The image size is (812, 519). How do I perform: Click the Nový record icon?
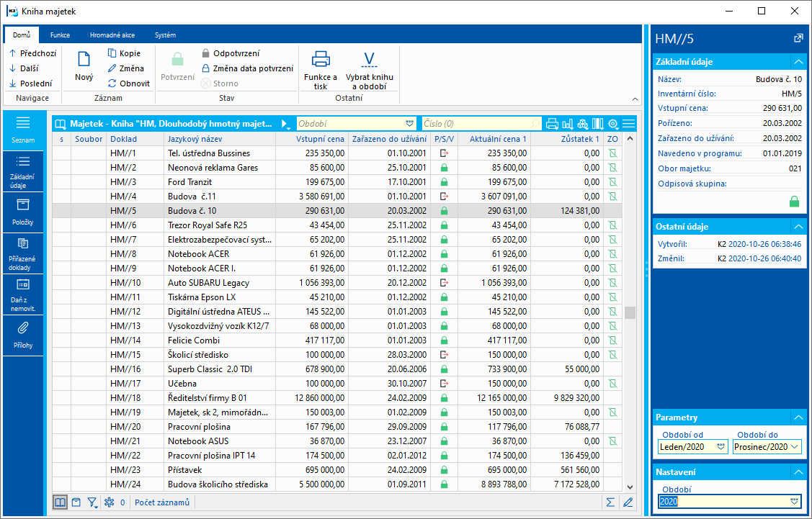click(84, 60)
